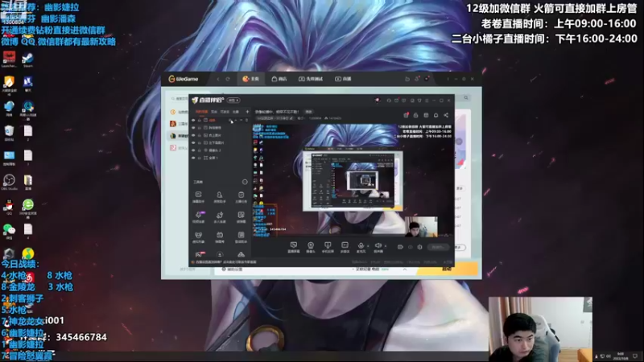Image resolution: width=644 pixels, height=362 pixels.
Task: Open the 房管助手 tool in the toolbox
Action: click(220, 196)
